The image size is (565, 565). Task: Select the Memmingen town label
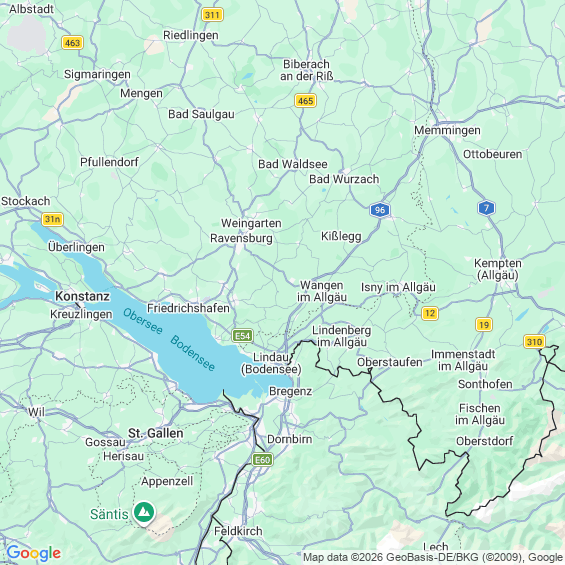point(447,130)
